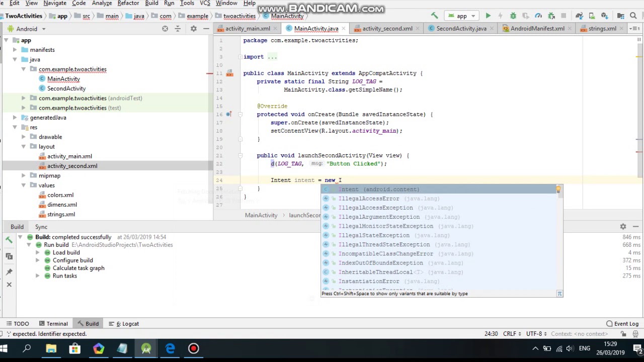The height and width of the screenshot is (362, 644).
Task: Click the hammer icon in the Build panel sidebar
Action: pos(9,240)
